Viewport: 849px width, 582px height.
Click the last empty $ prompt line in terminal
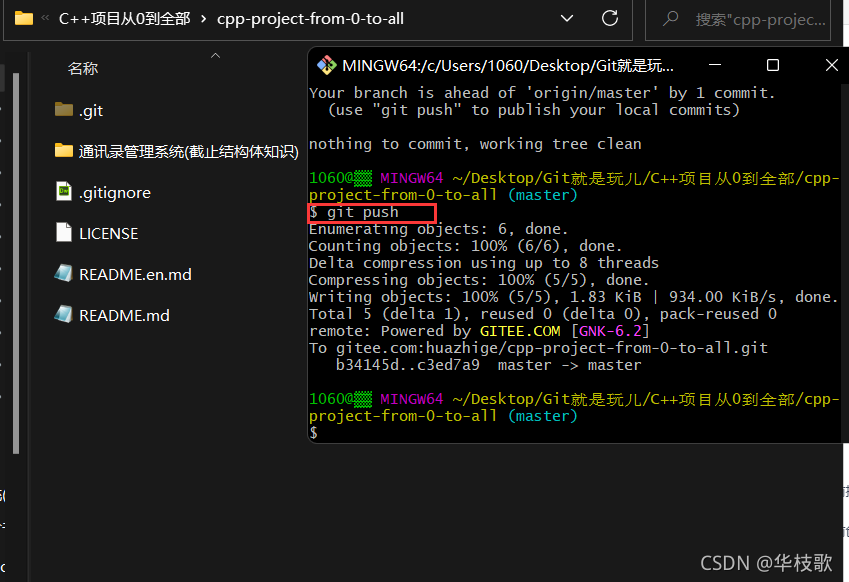pos(314,433)
